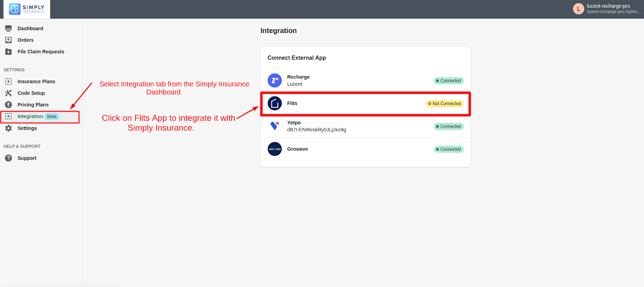Click the Insurance Plans icon

[x=8, y=81]
